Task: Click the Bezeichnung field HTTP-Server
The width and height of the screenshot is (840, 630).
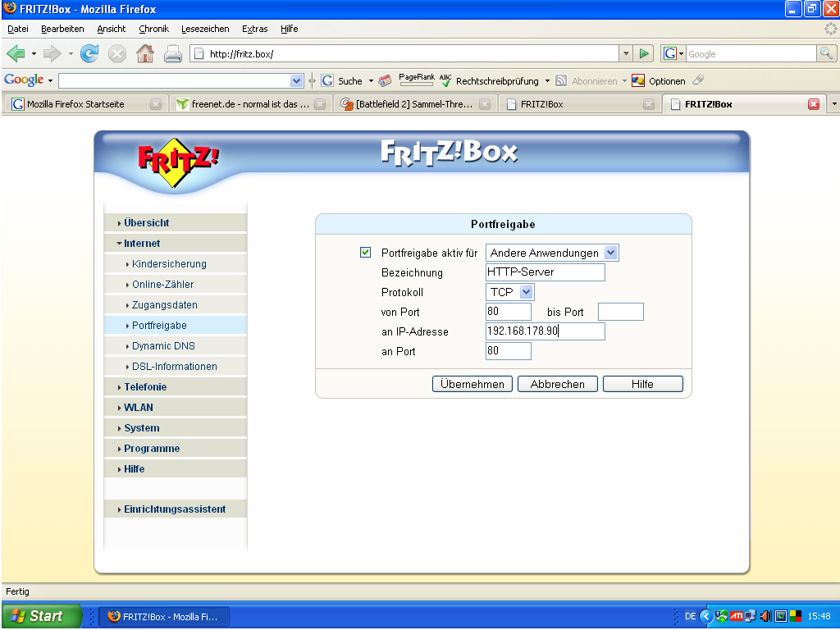Action: point(546,272)
